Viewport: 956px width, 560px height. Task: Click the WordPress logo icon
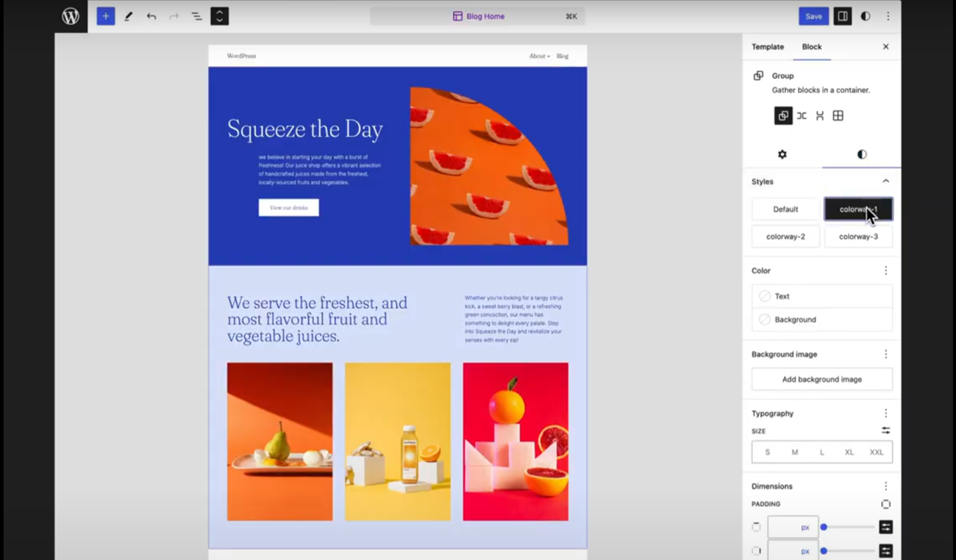(71, 16)
